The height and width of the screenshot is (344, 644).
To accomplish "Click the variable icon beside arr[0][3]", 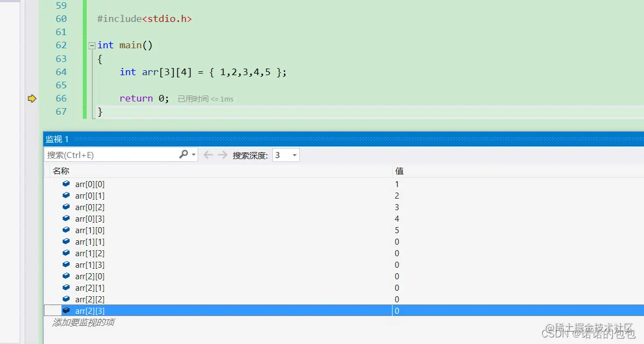I will 66,218.
